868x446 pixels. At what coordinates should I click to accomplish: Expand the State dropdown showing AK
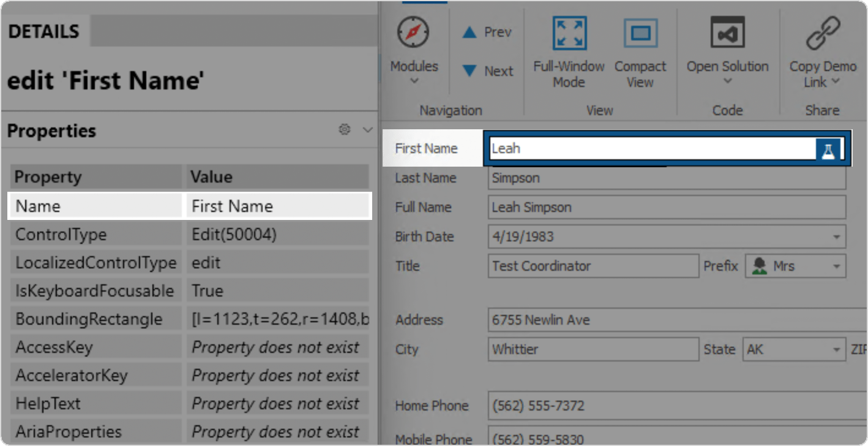[x=836, y=349]
